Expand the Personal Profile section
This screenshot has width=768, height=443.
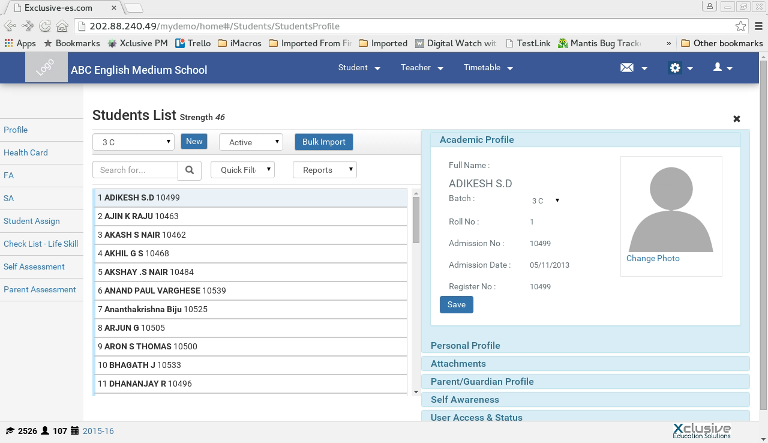click(x=465, y=346)
